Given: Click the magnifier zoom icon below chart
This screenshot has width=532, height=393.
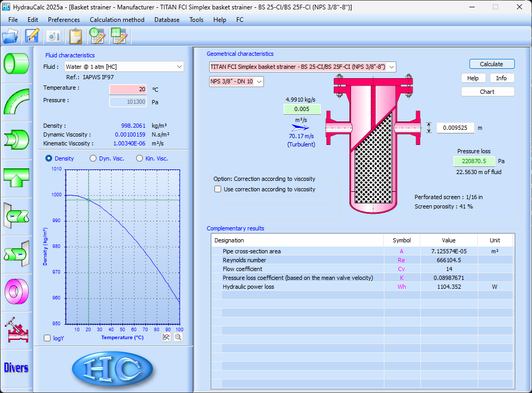Looking at the screenshot, I should (178, 337).
